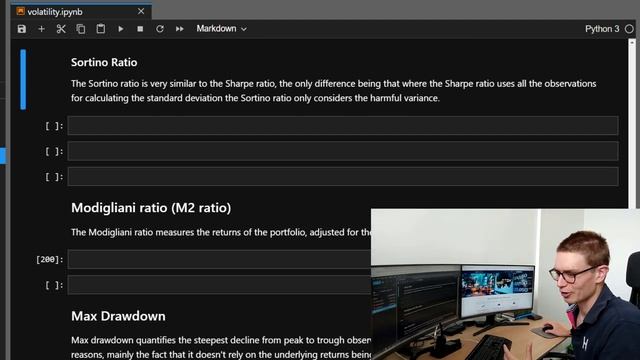Image resolution: width=640 pixels, height=360 pixels.
Task: Restart the kernel with the circular arrow
Action: click(160, 29)
